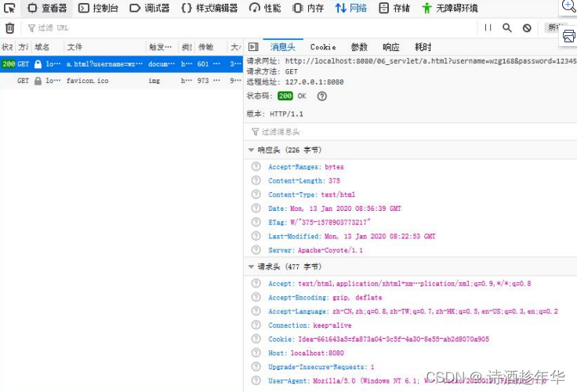577x392 pixels.
Task: Open the 控制台 console tab
Action: coord(98,8)
